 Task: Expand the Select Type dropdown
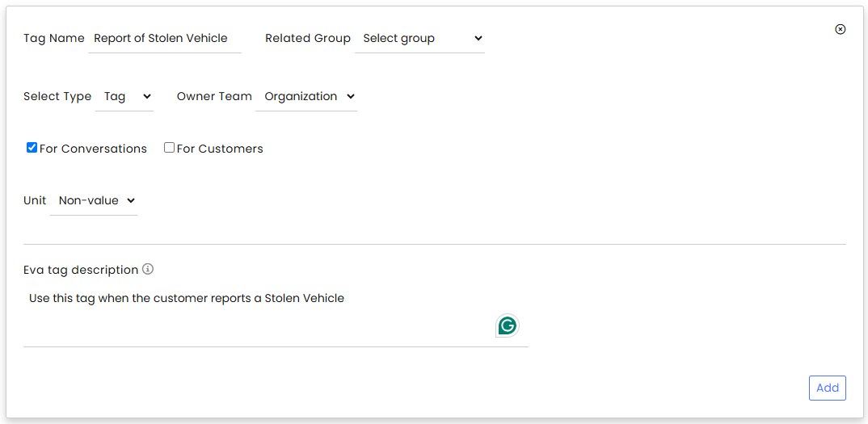[x=124, y=96]
